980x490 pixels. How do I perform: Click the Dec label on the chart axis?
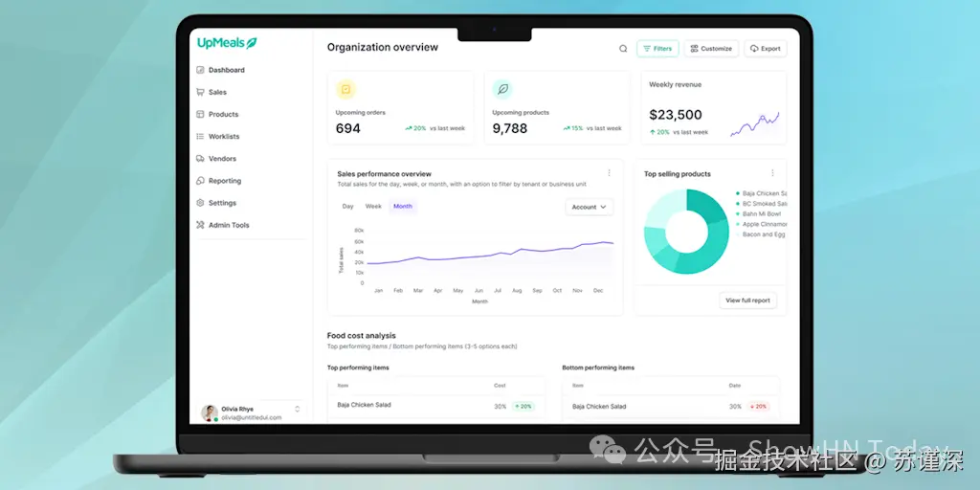(598, 291)
